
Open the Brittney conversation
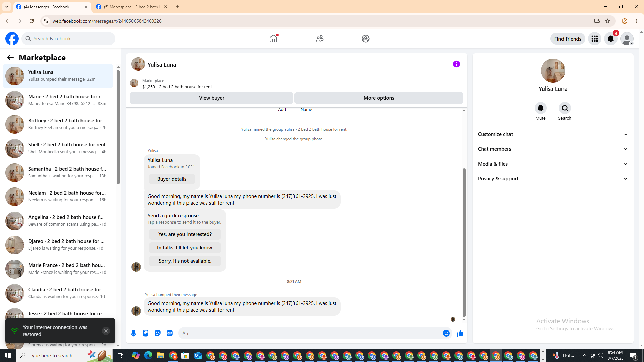(58, 124)
